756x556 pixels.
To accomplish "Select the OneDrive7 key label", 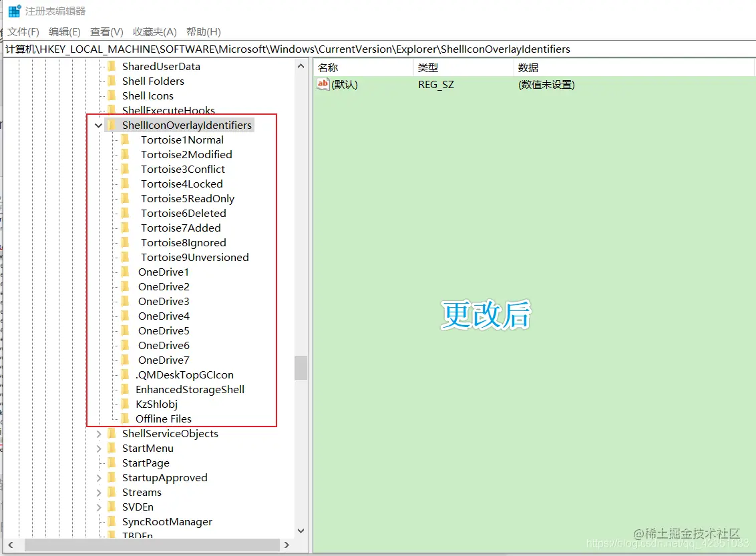I will click(164, 360).
